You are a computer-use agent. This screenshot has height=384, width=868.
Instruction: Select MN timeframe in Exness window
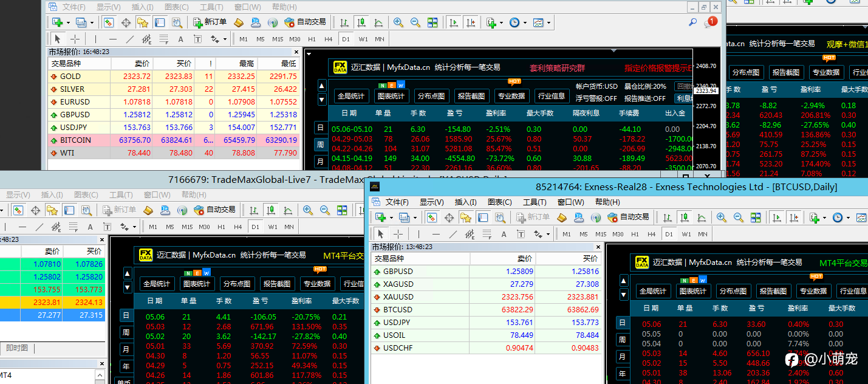pos(703,234)
